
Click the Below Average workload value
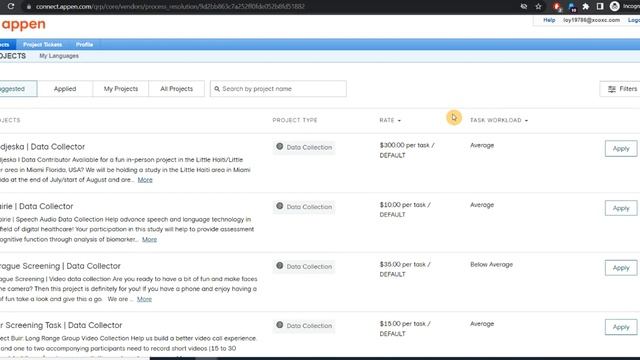(491, 264)
